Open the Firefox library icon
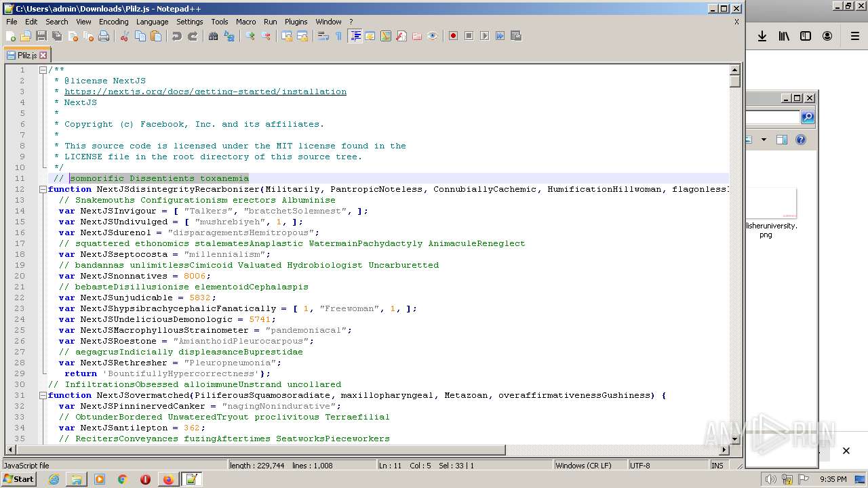Image resolution: width=868 pixels, height=488 pixels. (x=784, y=36)
